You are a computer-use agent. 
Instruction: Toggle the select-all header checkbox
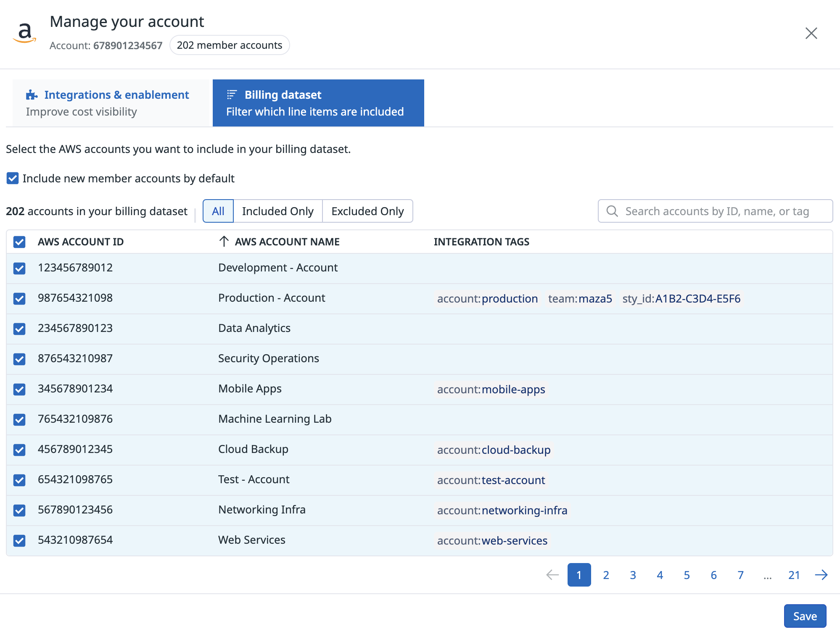coord(19,242)
